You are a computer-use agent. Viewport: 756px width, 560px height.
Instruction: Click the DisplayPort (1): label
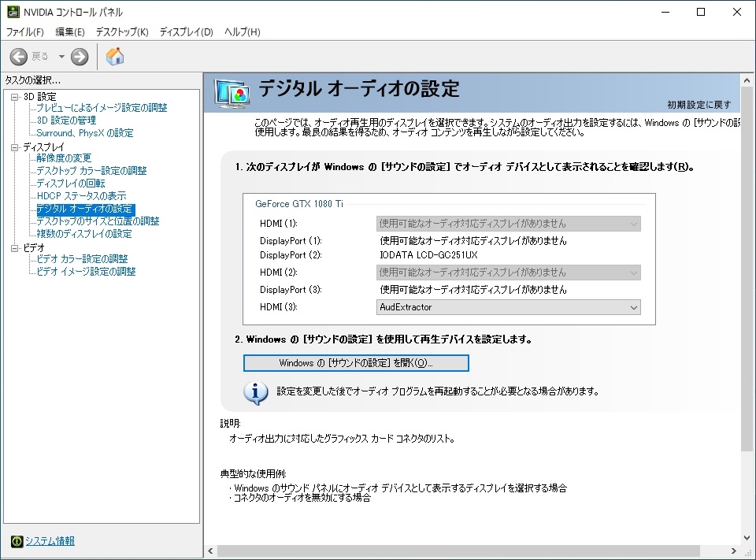coord(291,240)
